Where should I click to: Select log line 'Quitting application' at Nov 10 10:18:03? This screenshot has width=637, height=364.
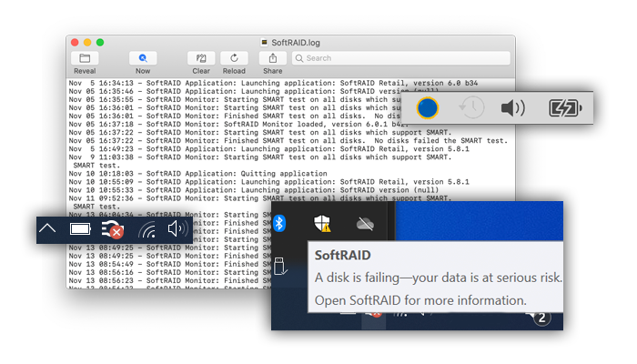point(197,174)
